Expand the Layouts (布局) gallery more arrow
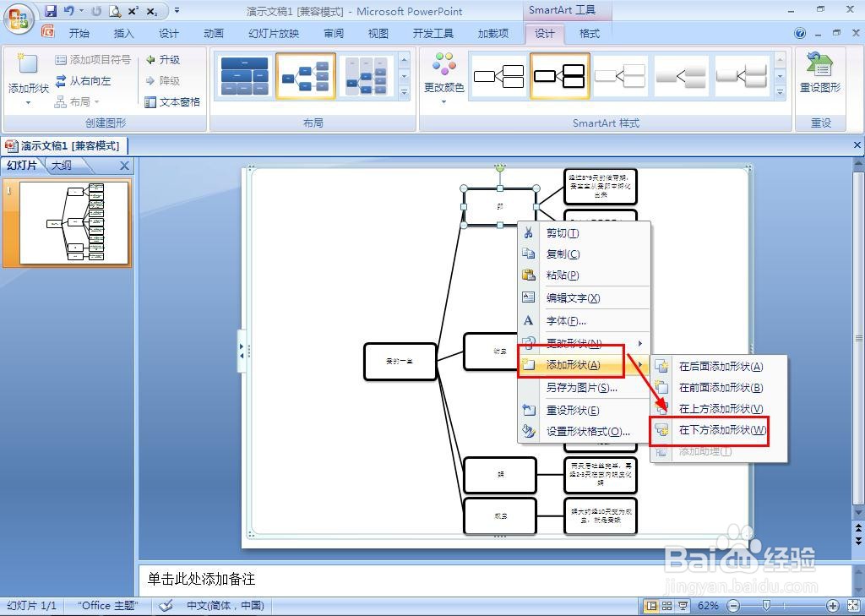Screen dimensions: 865x616 point(405,92)
